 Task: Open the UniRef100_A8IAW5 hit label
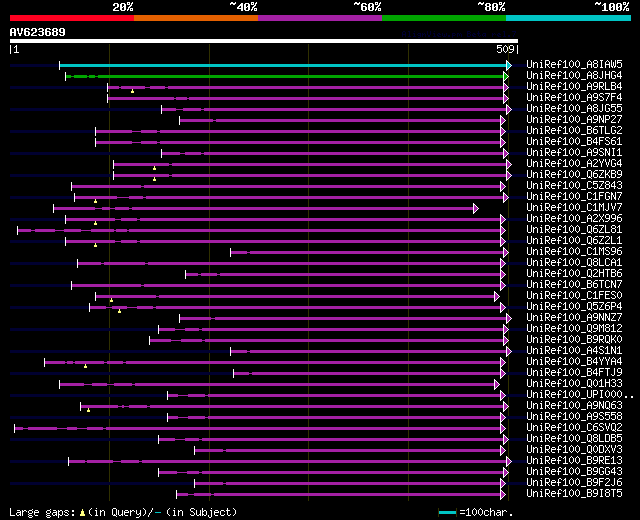pyautogui.click(x=574, y=64)
